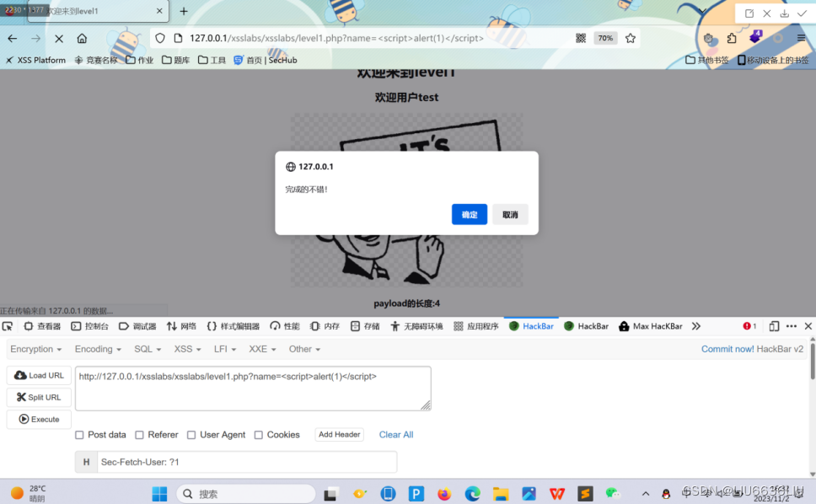Open File Explorer from the taskbar
The image size is (816, 504).
pyautogui.click(x=501, y=494)
